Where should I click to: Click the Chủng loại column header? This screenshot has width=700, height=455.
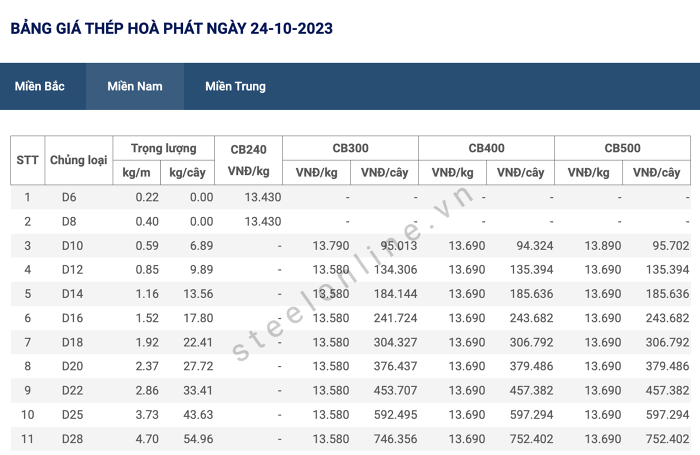79,160
